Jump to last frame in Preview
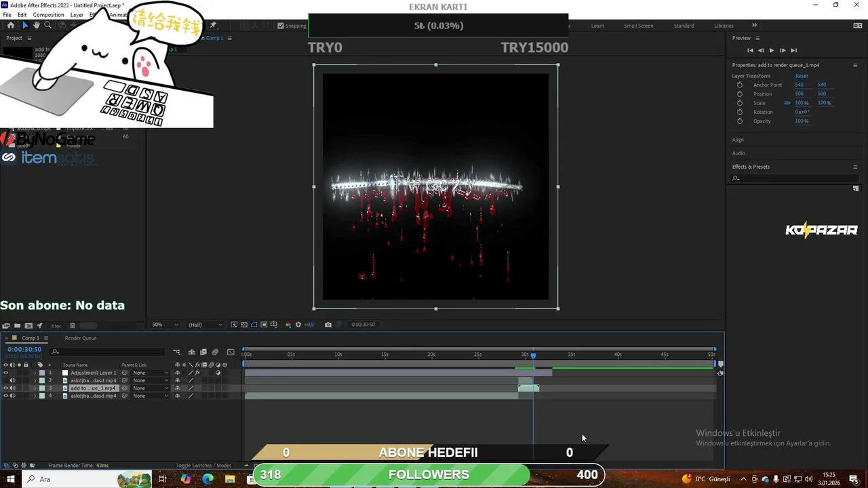Viewport: 868px width, 488px height. [793, 50]
